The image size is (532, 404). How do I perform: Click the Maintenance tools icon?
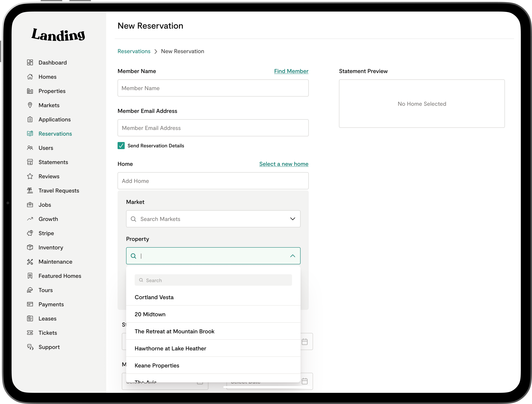coord(30,262)
